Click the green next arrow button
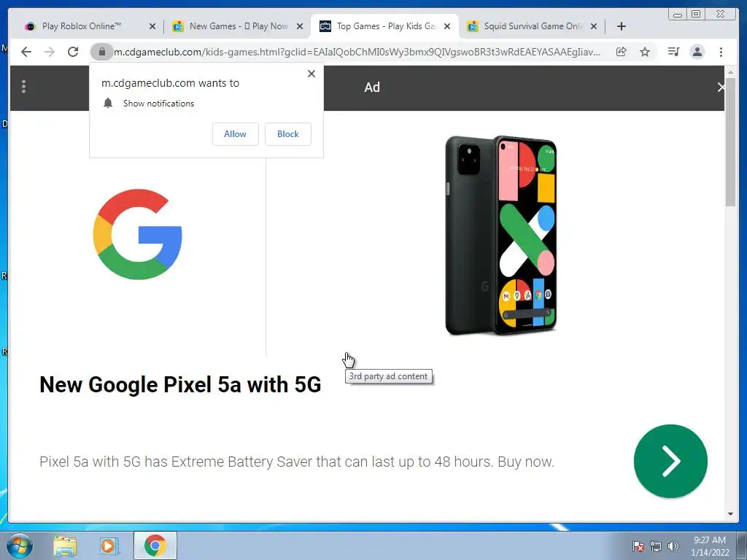747x560 pixels. point(670,461)
